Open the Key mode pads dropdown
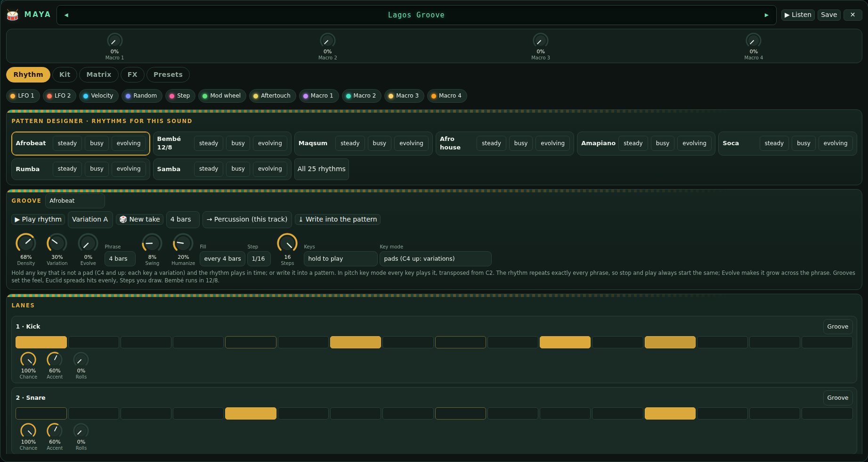The width and height of the screenshot is (868, 462). click(x=436, y=259)
